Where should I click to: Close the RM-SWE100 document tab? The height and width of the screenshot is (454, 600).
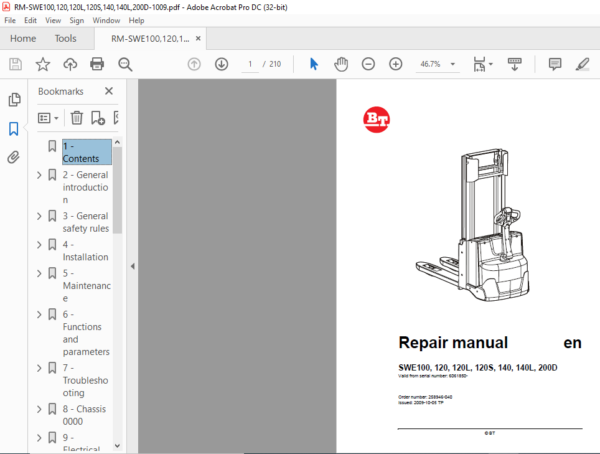tap(198, 38)
